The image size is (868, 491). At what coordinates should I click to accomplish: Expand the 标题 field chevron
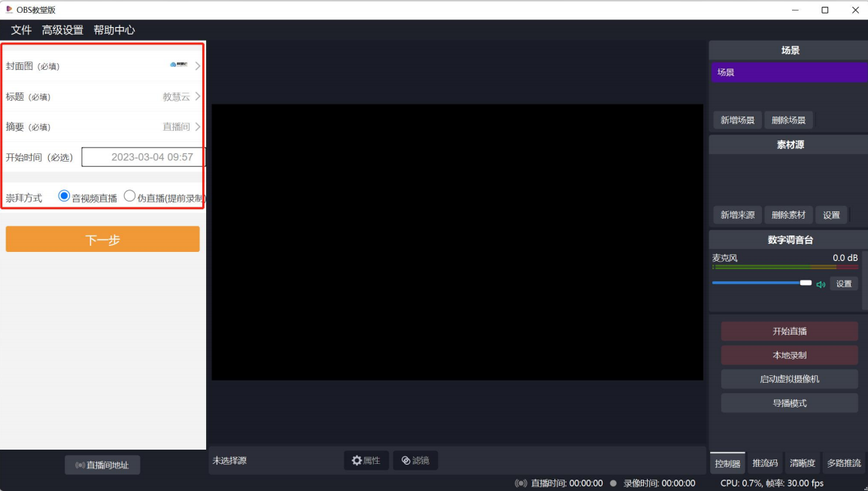tap(197, 96)
